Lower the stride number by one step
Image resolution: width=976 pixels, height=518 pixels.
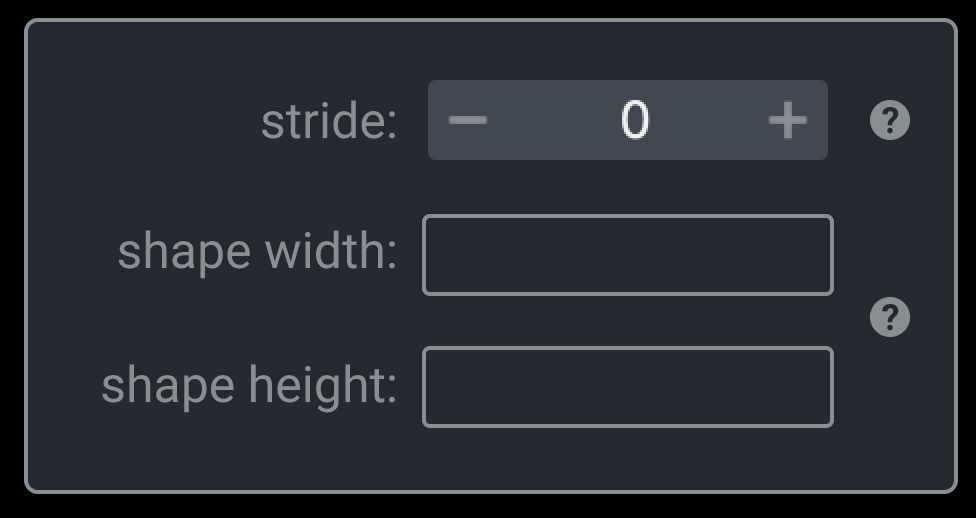(x=467, y=120)
